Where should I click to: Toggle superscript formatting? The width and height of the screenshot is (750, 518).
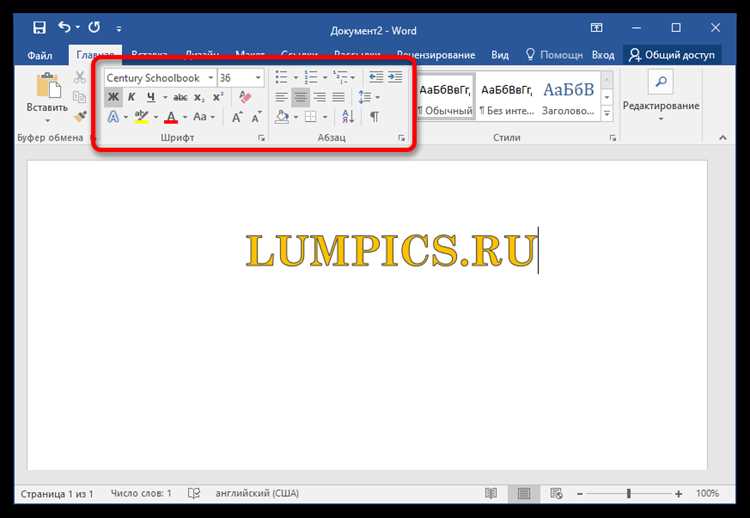pyautogui.click(x=218, y=98)
